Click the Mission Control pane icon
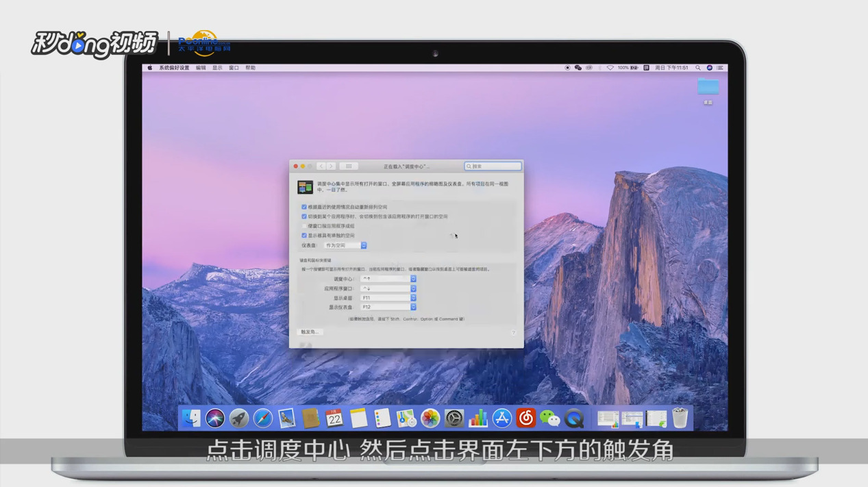Screen dimensions: 868x487 click(x=305, y=187)
